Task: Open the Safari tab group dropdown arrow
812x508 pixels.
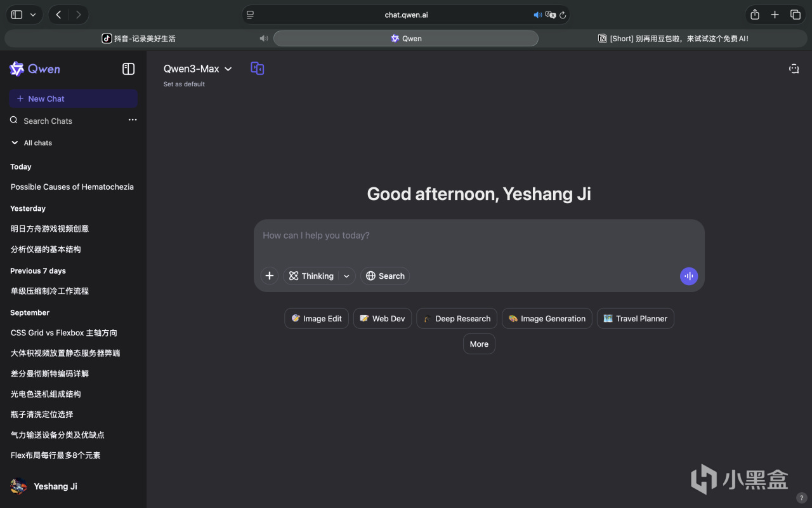Action: click(33, 15)
